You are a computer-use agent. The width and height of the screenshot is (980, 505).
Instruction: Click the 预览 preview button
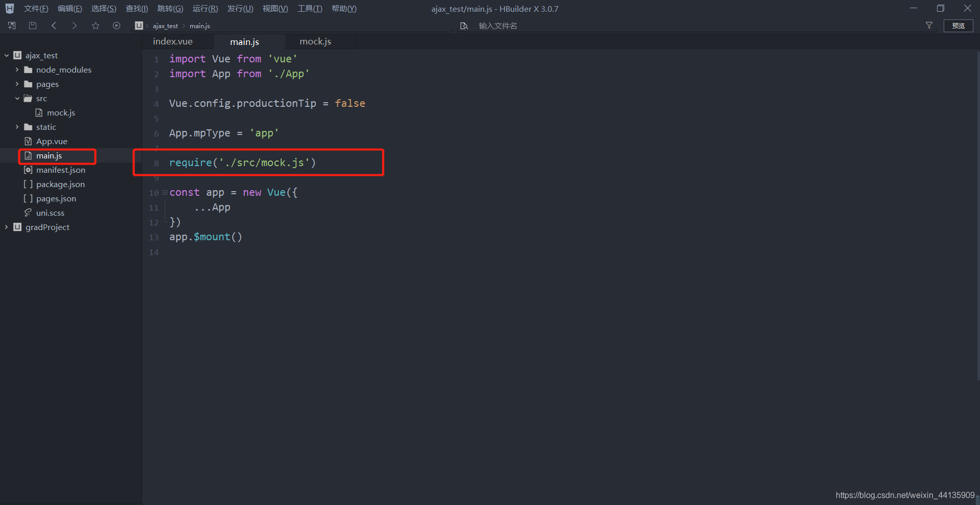958,26
